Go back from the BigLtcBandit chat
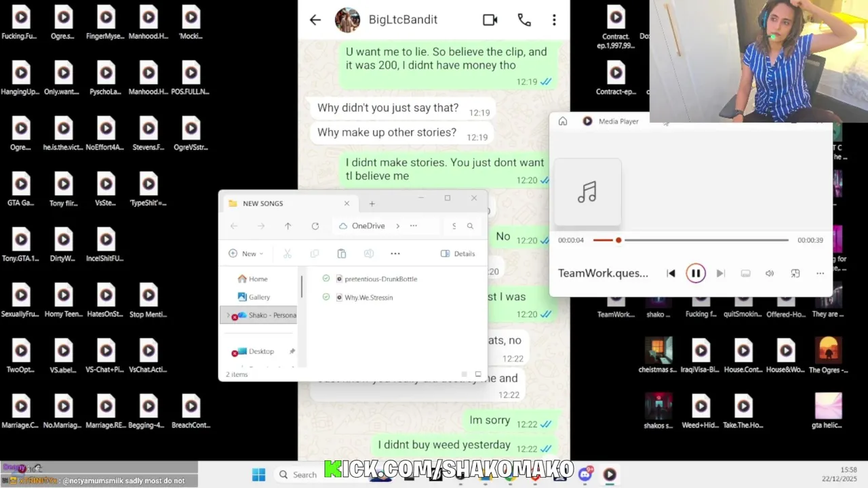This screenshot has width=868, height=488. (315, 20)
